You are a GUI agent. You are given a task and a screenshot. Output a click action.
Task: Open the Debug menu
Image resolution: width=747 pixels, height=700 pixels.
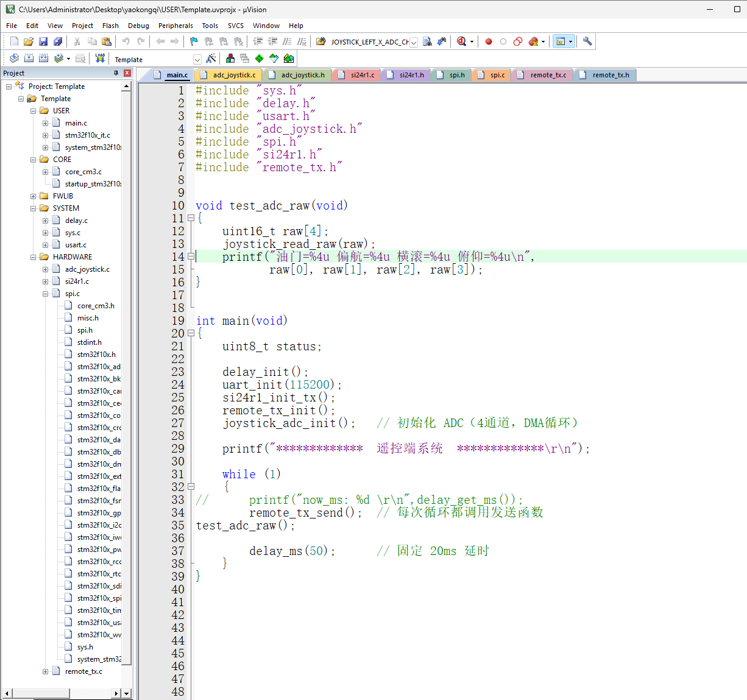(x=138, y=26)
